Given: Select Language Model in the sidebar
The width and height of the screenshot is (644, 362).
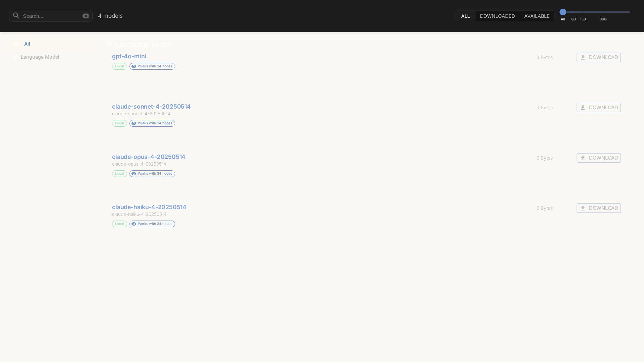Looking at the screenshot, I should (40, 57).
